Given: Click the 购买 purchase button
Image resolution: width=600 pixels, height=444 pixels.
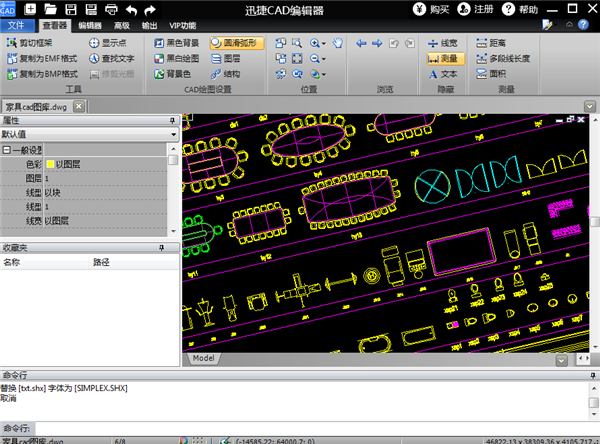Looking at the screenshot, I should pos(431,9).
